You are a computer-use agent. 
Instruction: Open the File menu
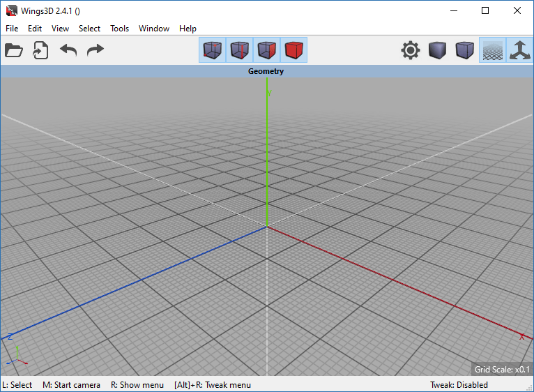point(12,29)
